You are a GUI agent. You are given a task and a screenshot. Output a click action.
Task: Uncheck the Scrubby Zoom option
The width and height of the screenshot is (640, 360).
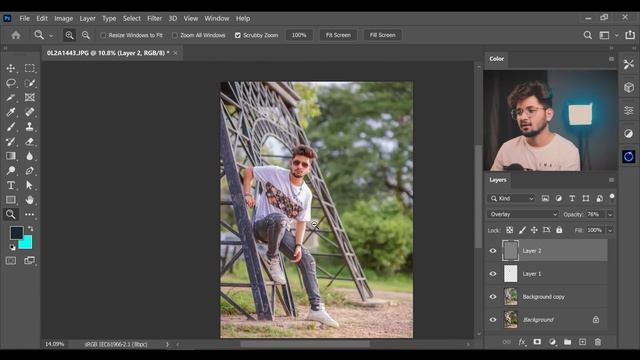(x=238, y=36)
